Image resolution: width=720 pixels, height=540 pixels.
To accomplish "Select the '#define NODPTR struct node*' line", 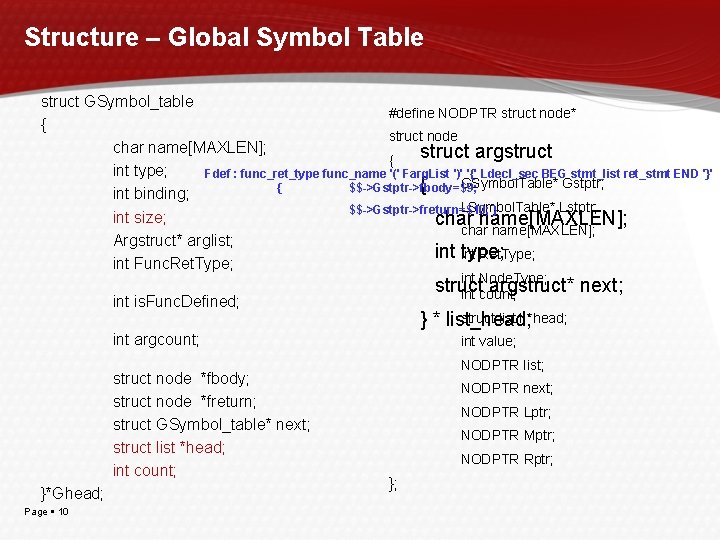I will click(482, 113).
